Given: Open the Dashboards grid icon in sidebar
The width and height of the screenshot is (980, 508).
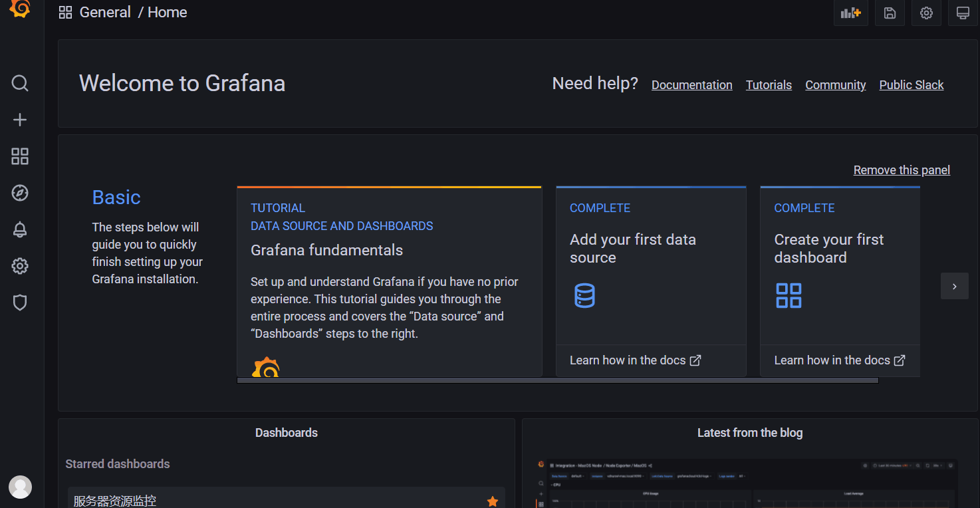Looking at the screenshot, I should (x=20, y=156).
